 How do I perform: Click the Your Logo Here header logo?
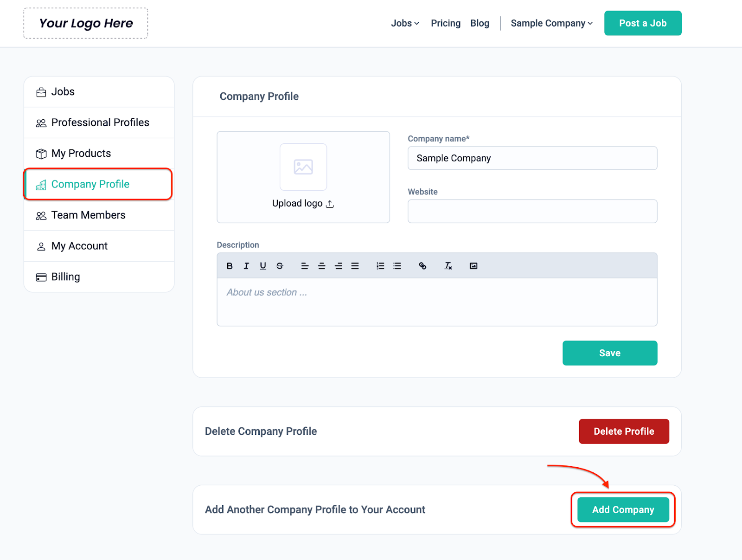pyautogui.click(x=86, y=23)
